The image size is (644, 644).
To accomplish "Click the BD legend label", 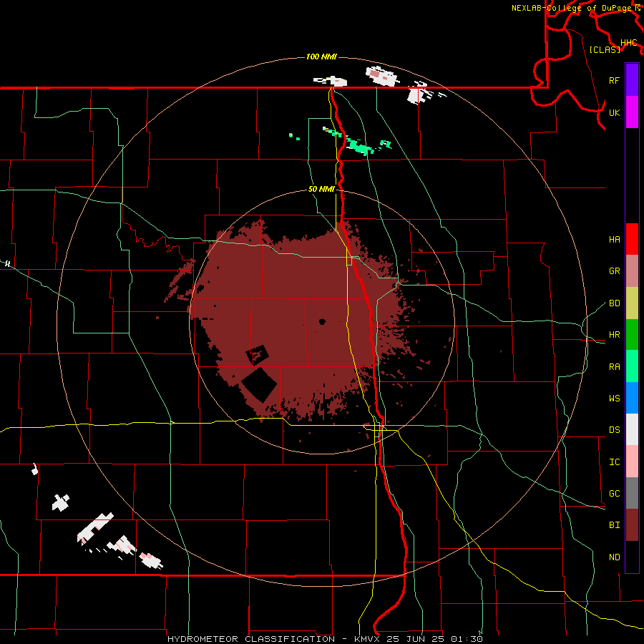I will (614, 303).
